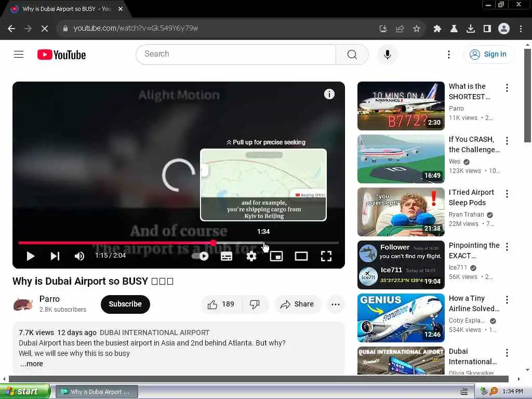Open 'Dubai International' suggested video title

473,356
